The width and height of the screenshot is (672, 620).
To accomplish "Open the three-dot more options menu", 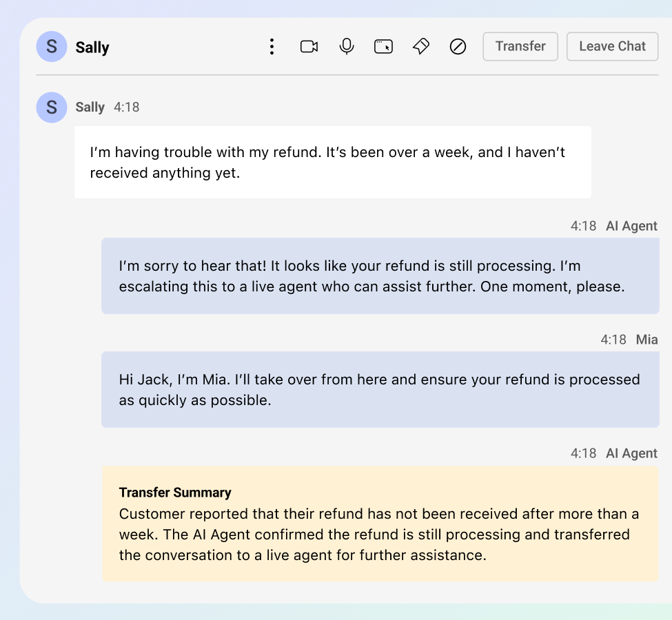I will (x=272, y=46).
